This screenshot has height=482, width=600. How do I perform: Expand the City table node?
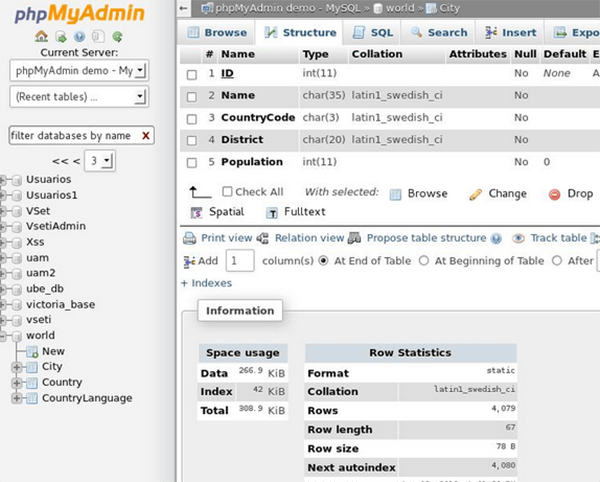point(16,367)
